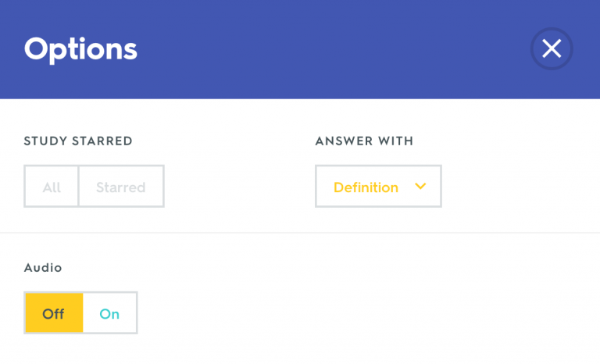Choose Starred under Study Starred
The height and width of the screenshot is (364, 600).
pos(121,187)
